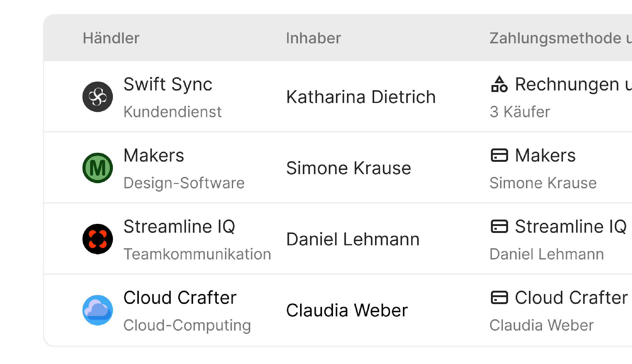Viewport: 632px width, 364px height.
Task: Select owner Daniel Lehmann in Inhaber column
Action: 353,239
